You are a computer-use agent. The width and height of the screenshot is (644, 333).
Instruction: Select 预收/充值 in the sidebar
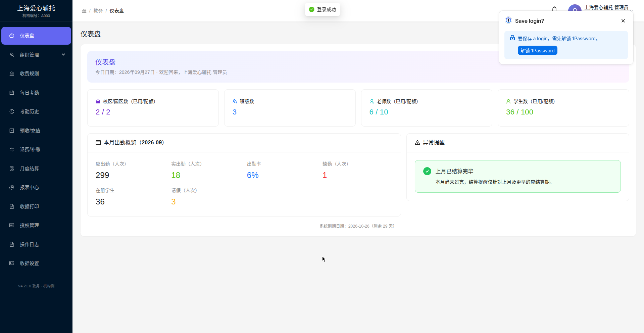pos(36,131)
